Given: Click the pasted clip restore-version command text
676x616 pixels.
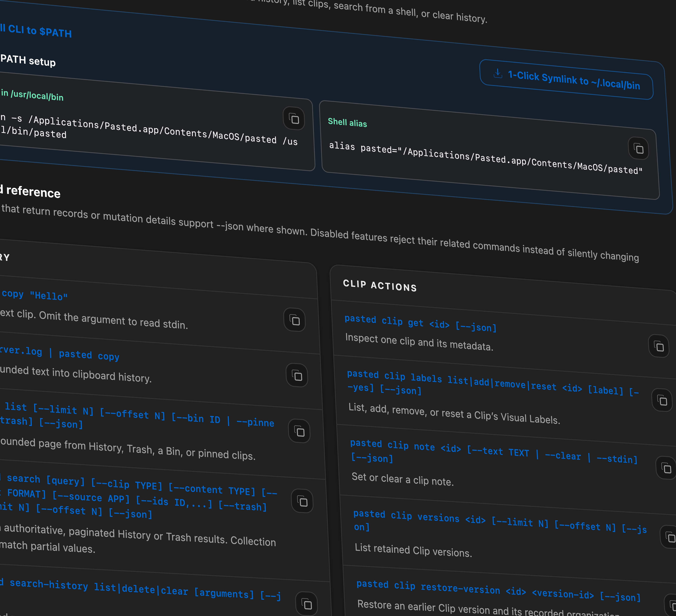Looking at the screenshot, I should (499, 591).
